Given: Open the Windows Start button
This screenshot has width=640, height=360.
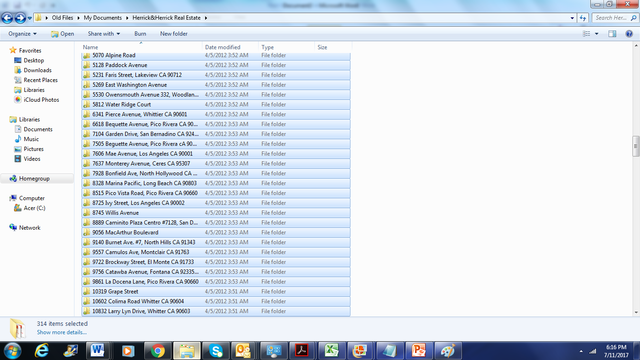Looking at the screenshot, I should (12, 351).
